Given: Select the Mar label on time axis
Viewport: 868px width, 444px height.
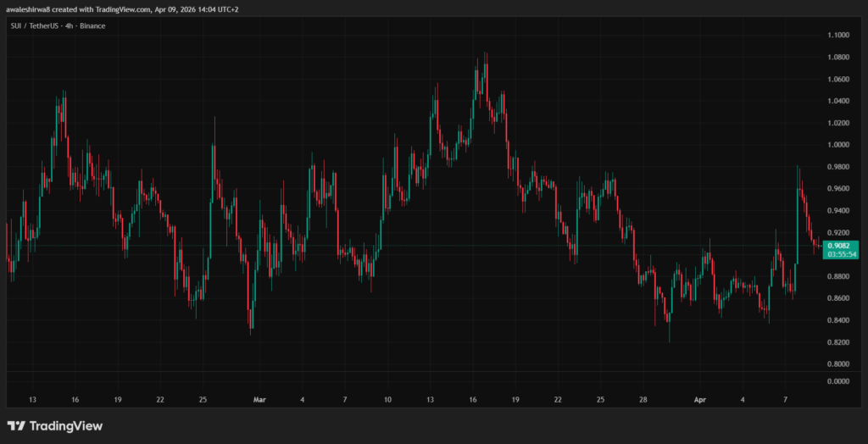Looking at the screenshot, I should point(260,398).
